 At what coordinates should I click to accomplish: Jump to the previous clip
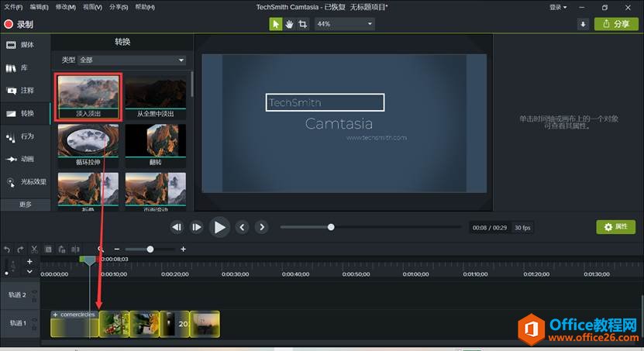[x=242, y=227]
